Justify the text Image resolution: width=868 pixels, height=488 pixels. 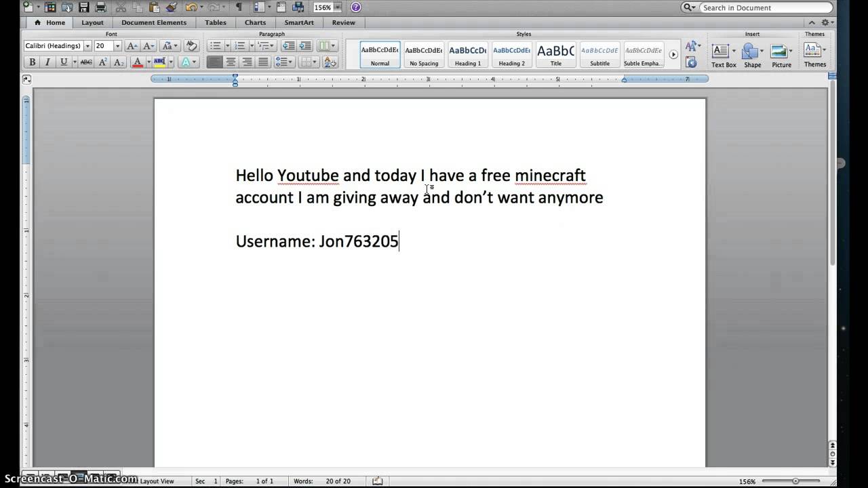tap(263, 62)
